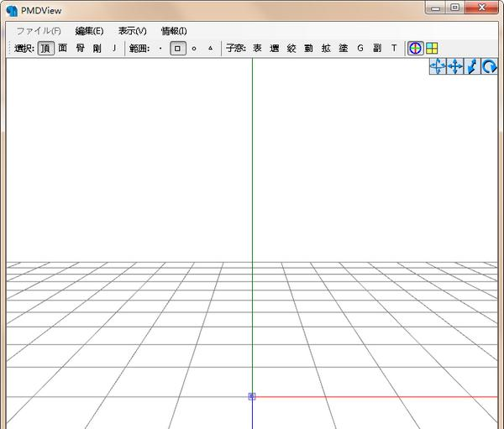This screenshot has height=429, width=504.
Task: Enable rigid body (剛) selection
Action: [97, 49]
